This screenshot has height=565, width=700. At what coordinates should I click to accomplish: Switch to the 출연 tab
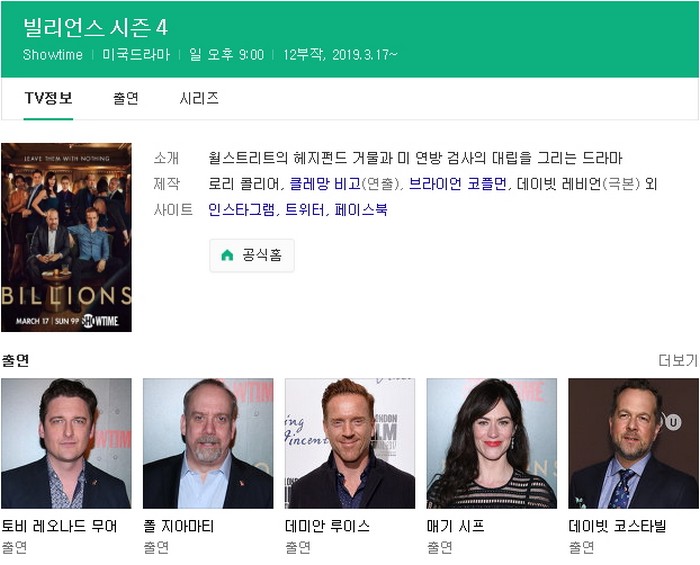point(126,98)
